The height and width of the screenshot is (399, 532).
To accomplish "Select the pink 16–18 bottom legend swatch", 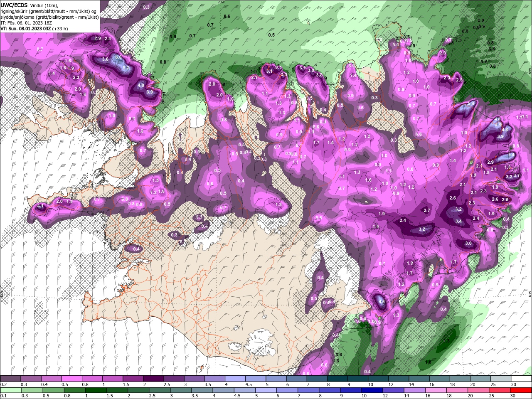I will click(x=436, y=390).
